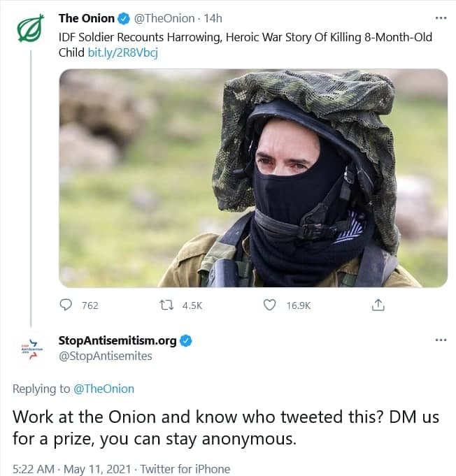Click the 14h timestamp on the tweet

pos(212,19)
